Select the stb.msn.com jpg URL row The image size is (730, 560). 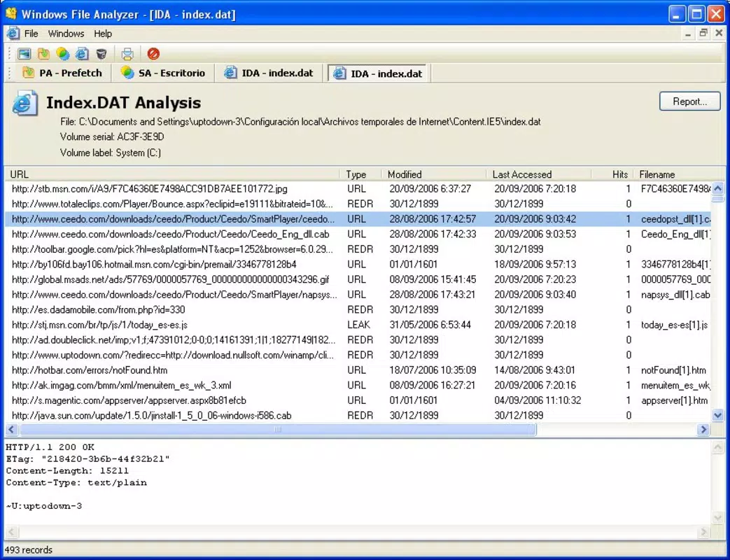tap(358, 188)
